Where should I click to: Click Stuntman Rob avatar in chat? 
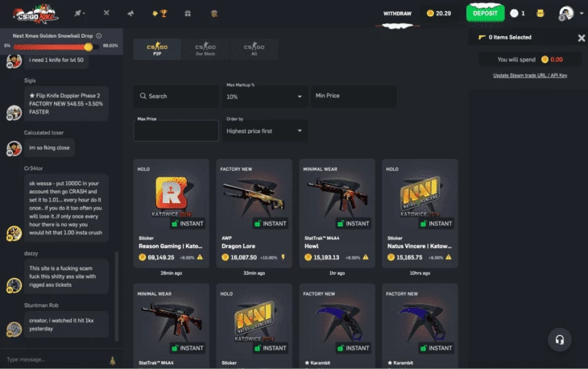tap(14, 330)
